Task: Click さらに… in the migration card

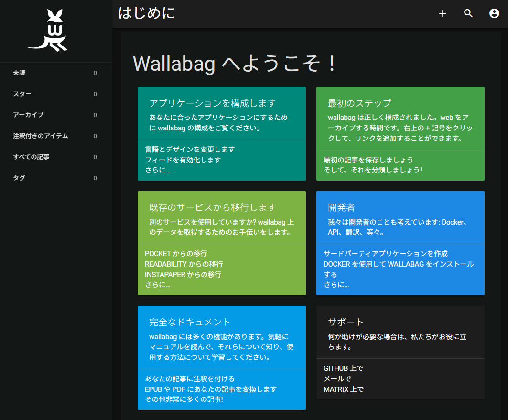Action: pos(157,285)
